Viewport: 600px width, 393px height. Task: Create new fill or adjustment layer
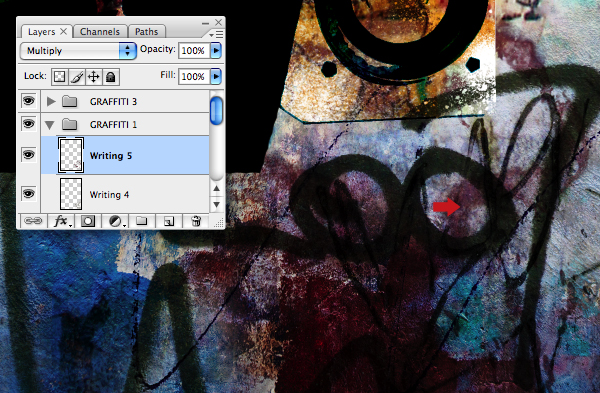pos(116,221)
